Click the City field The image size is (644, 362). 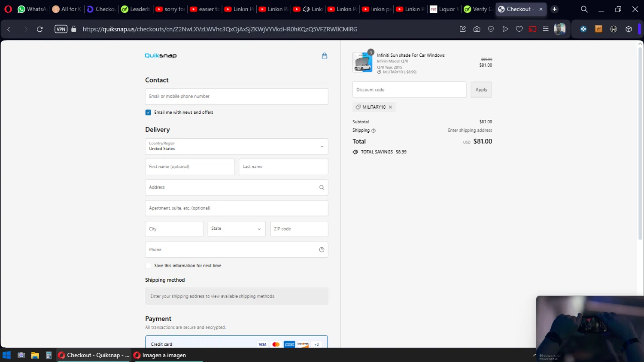174,229
